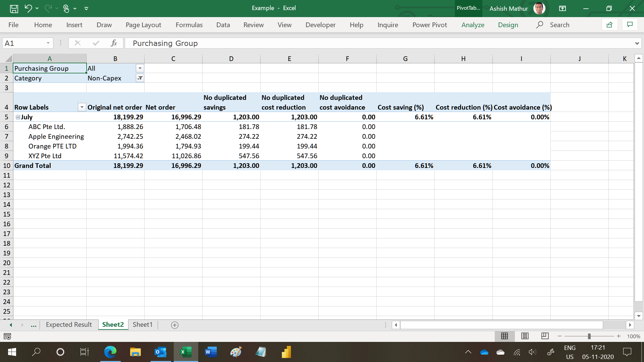Open the Purchasing Group filter dropdown
644x362 pixels.
(139, 68)
